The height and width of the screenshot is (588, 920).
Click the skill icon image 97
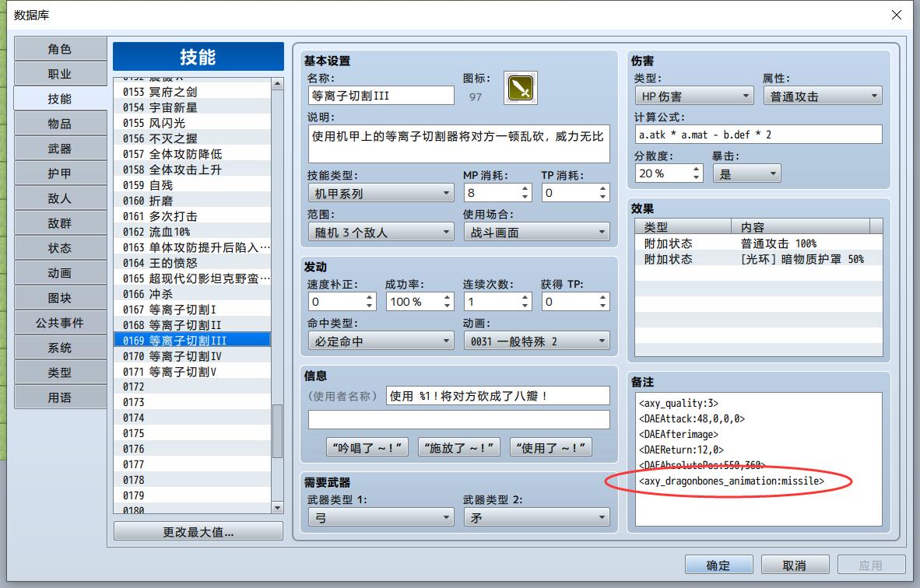point(521,89)
